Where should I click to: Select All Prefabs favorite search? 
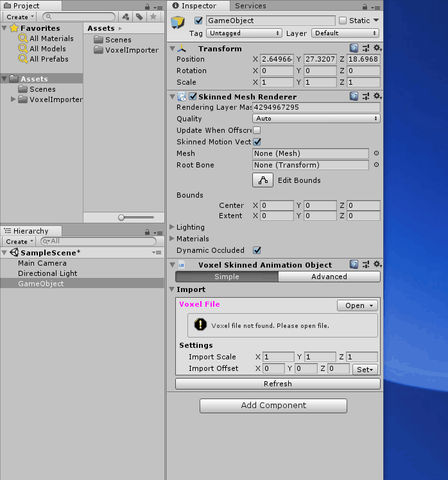(44, 59)
